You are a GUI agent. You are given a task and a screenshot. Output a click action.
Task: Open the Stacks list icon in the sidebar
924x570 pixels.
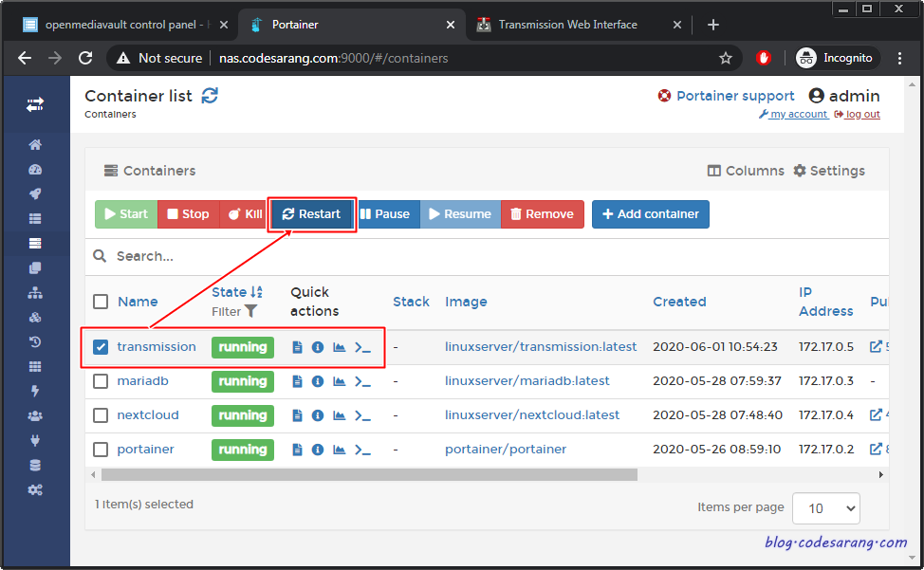(35, 218)
